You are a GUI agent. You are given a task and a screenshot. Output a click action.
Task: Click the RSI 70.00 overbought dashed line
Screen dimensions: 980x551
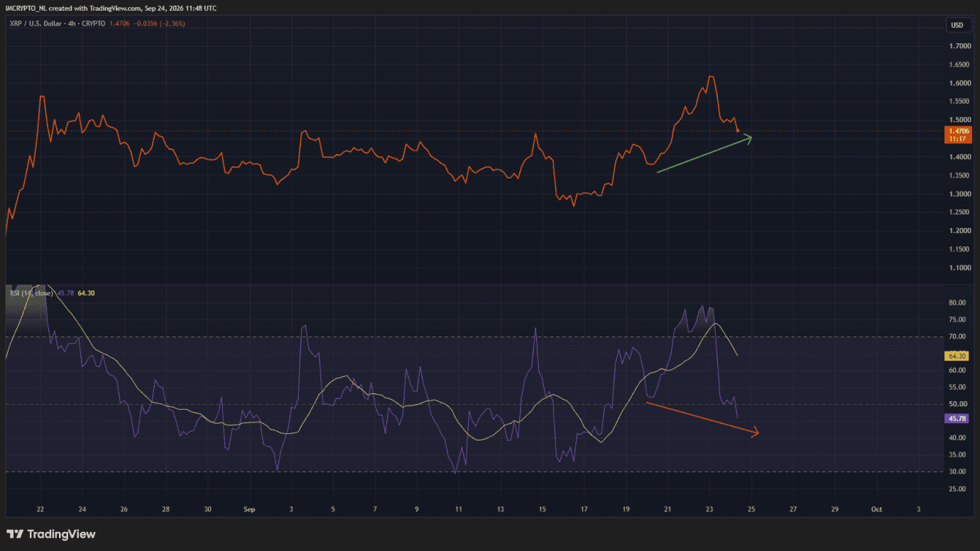472,337
